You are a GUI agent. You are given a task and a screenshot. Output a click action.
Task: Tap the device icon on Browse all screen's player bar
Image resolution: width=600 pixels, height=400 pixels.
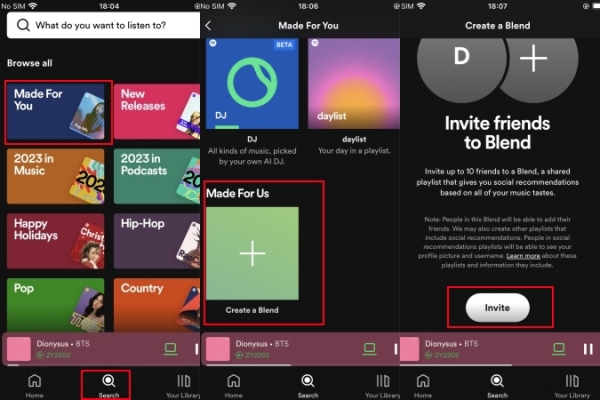point(170,349)
